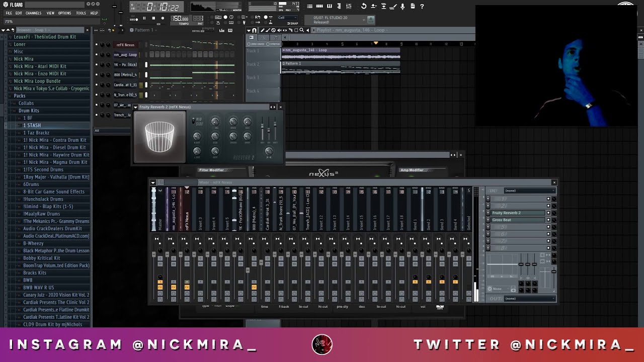Viewport: 644px width, 362px height.
Task: Open the Mixer window menu arrow
Action: click(152, 183)
